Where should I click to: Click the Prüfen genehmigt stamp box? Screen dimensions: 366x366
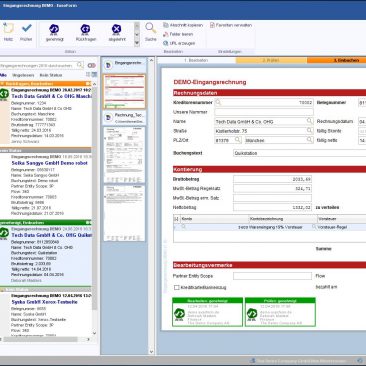pyautogui.click(x=280, y=312)
